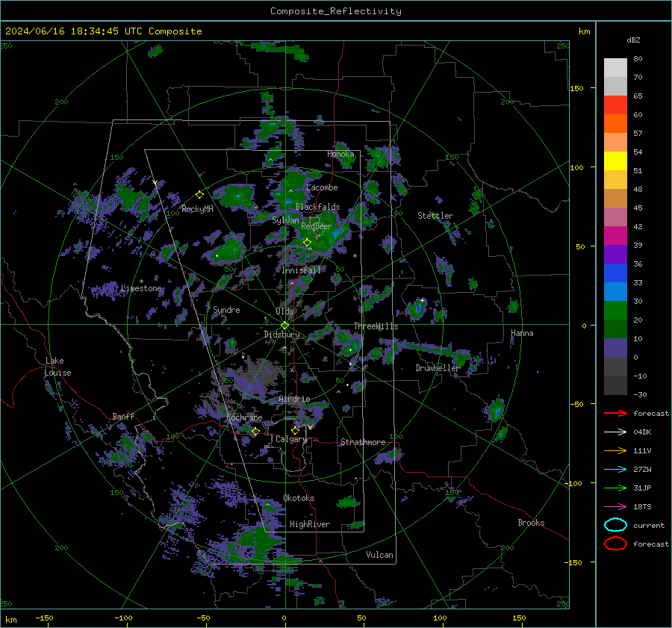Click the slate purple 0–10 dBZ swatch
The width and height of the screenshot is (672, 628).
pyautogui.click(x=615, y=348)
